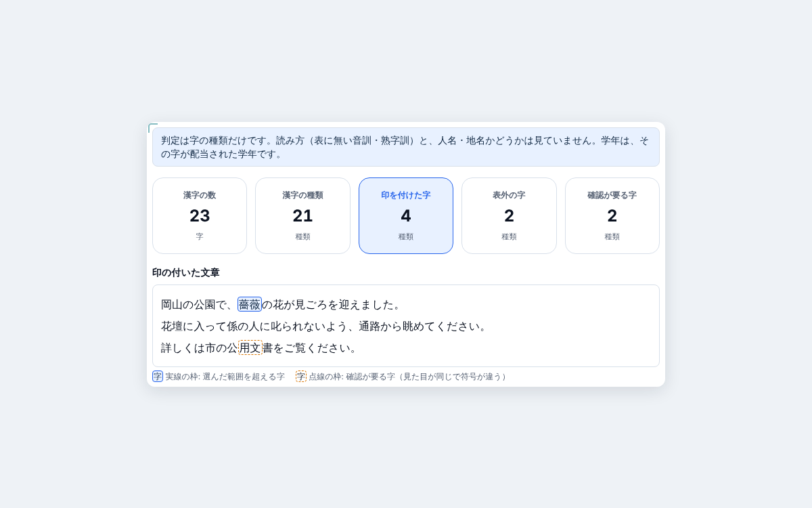The width and height of the screenshot is (812, 508).
Task: Click the heading 印の付いた文章
Action: (x=186, y=272)
